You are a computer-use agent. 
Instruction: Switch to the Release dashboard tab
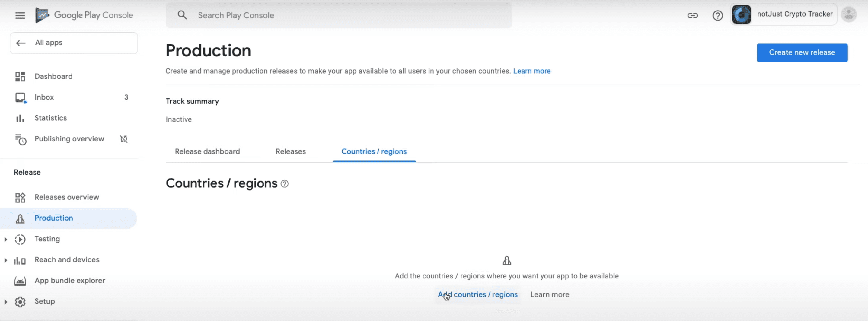tap(207, 151)
